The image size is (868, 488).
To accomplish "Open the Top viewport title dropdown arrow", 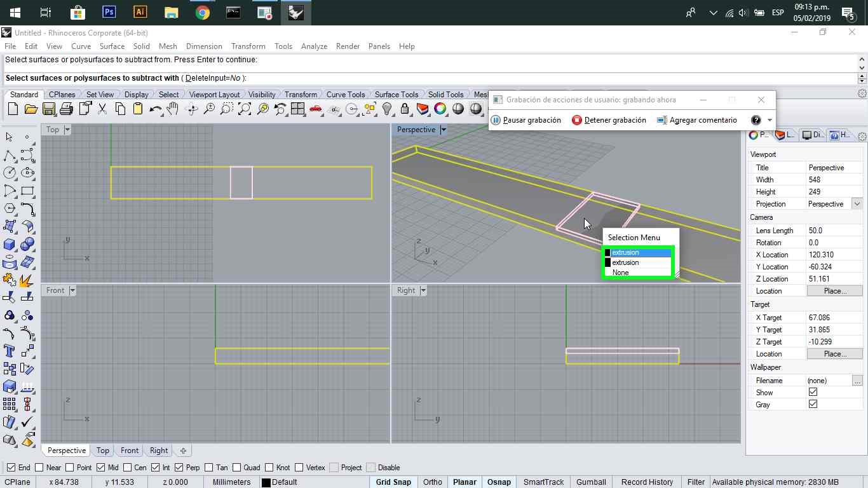I will click(67, 130).
